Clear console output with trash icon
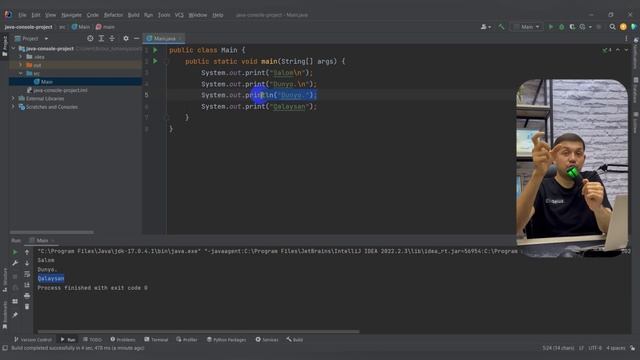 [x=27, y=307]
